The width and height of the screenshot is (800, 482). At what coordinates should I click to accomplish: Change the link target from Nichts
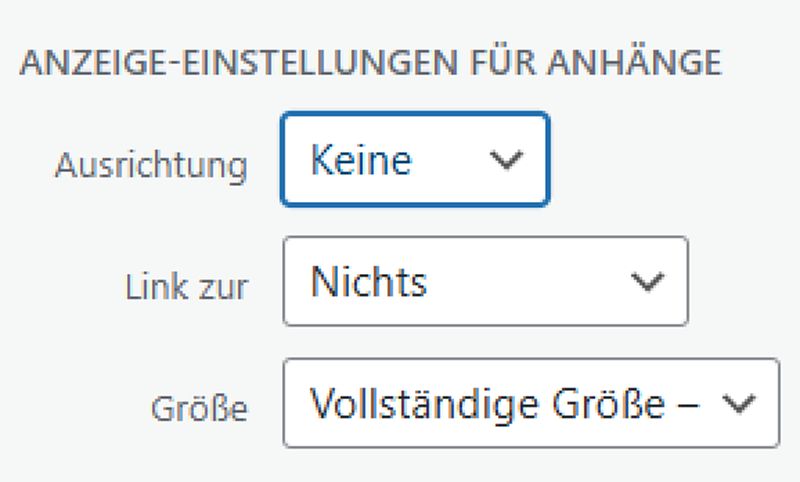[485, 281]
